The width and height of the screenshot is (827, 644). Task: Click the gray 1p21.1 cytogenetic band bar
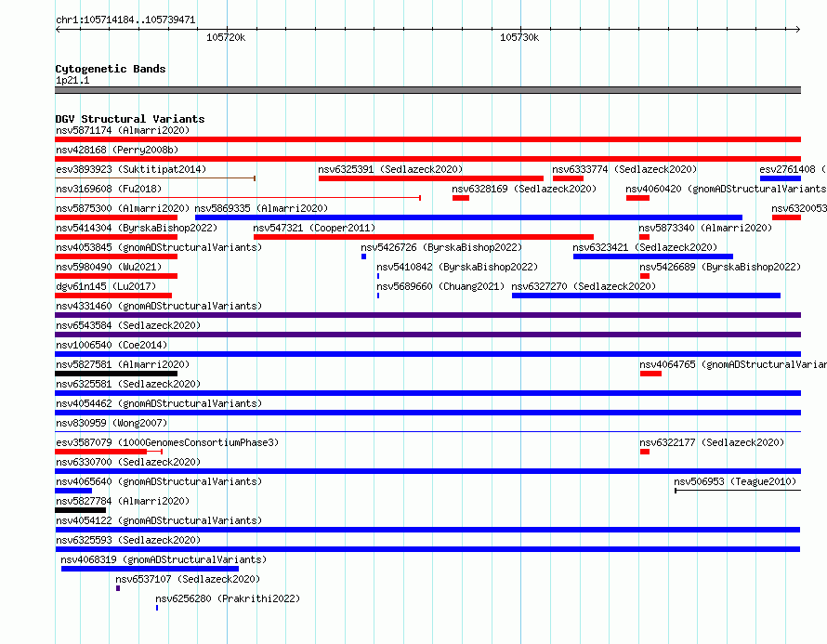[x=427, y=90]
